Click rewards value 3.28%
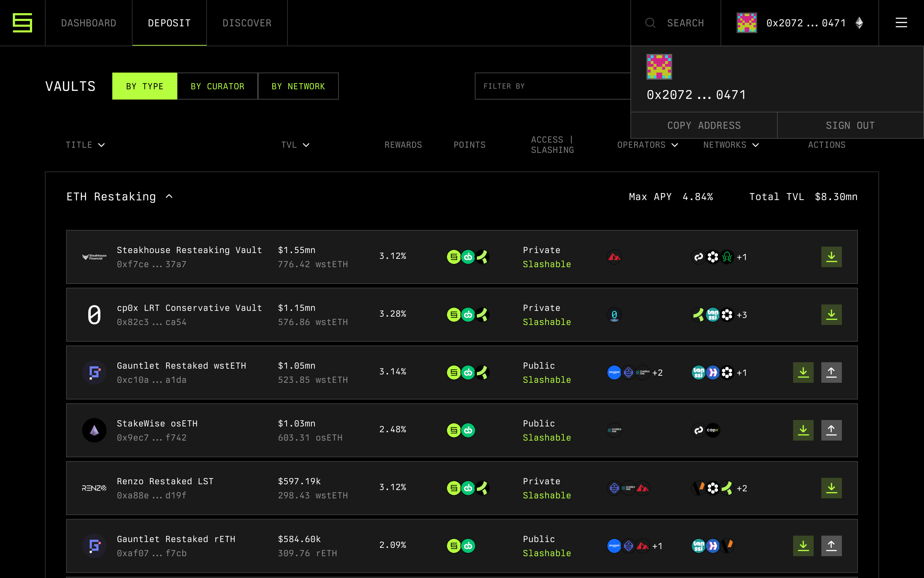This screenshot has width=924, height=578. point(392,314)
